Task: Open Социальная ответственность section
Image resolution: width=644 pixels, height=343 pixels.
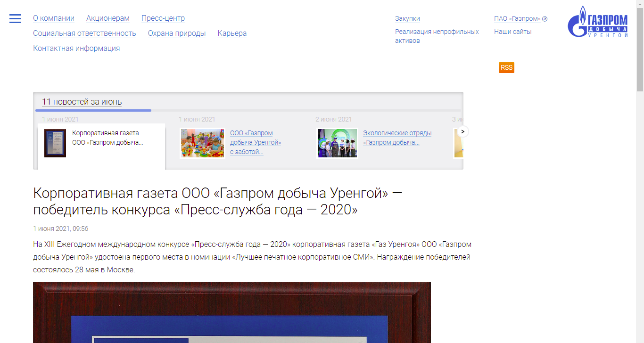Action: click(84, 33)
